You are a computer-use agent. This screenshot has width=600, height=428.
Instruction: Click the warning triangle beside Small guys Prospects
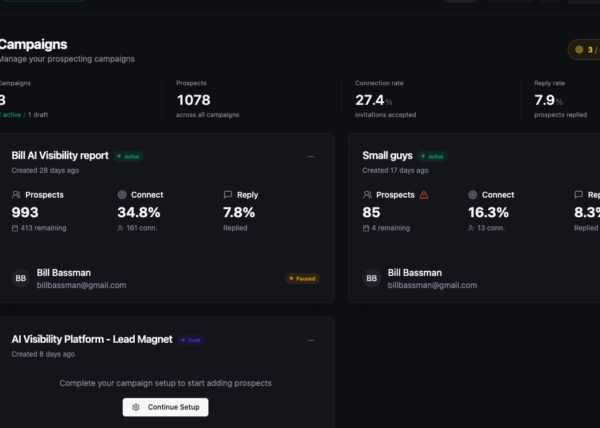[424, 195]
